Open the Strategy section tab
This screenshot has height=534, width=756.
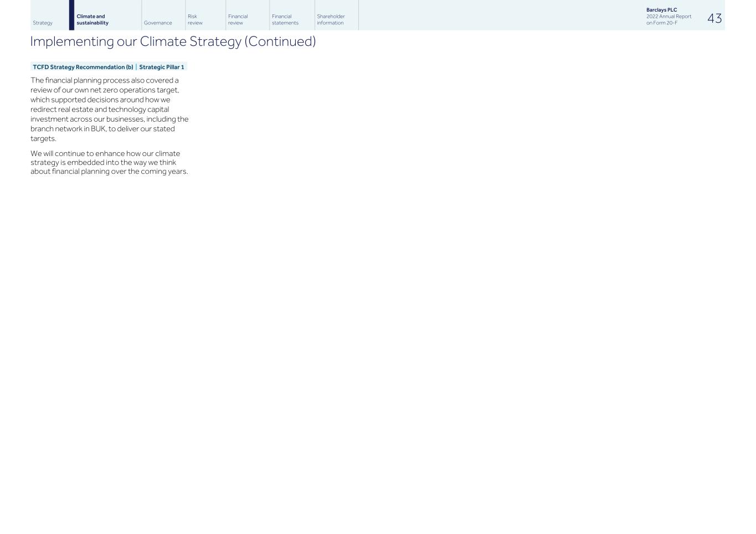point(43,23)
